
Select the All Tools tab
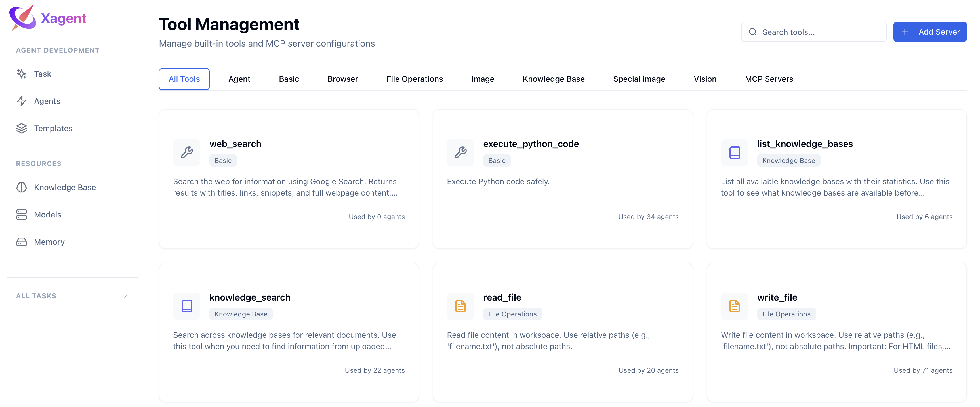coord(184,79)
